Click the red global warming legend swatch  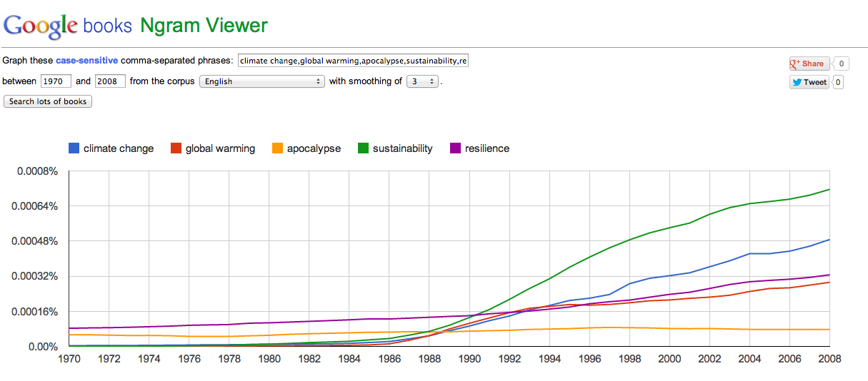pyautogui.click(x=176, y=148)
